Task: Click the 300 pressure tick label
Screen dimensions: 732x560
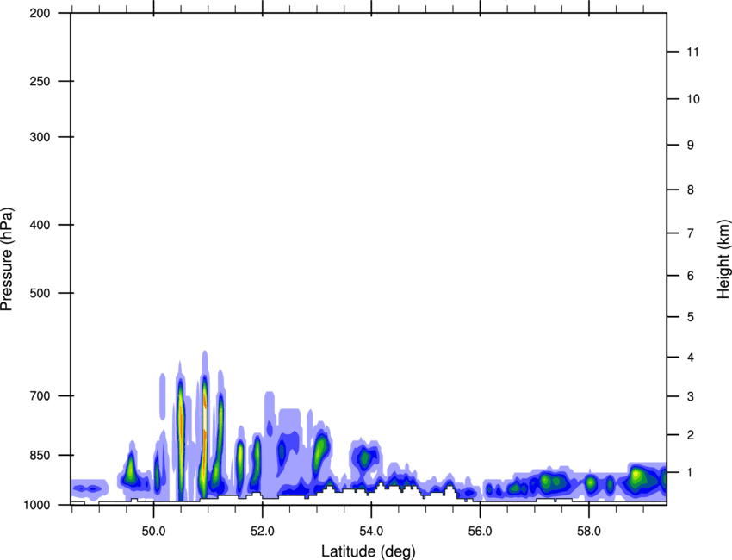Action: pyautogui.click(x=40, y=137)
